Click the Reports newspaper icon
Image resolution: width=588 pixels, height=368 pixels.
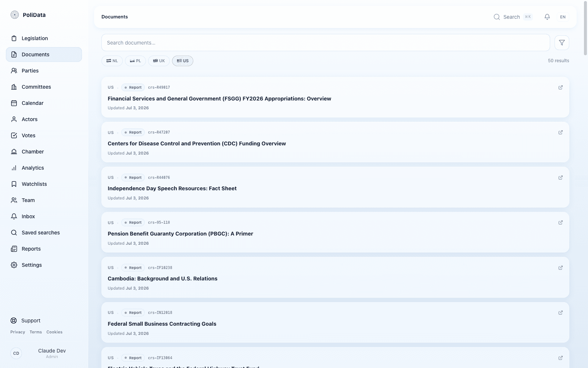[x=14, y=249]
